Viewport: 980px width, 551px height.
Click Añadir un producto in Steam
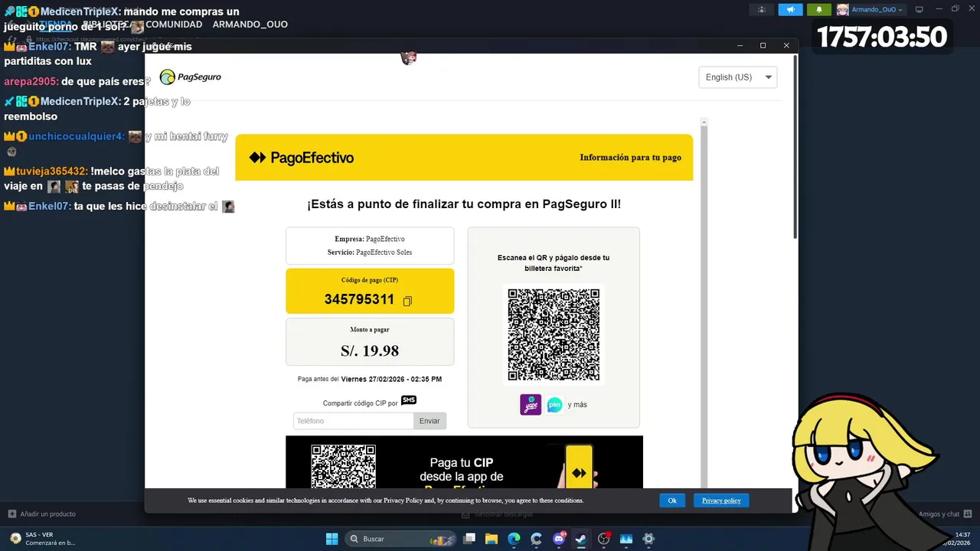(42, 514)
